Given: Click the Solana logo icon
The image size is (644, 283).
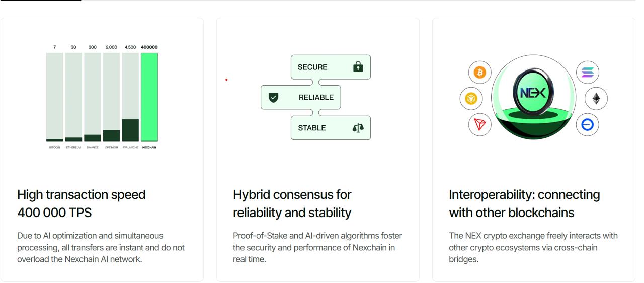Looking at the screenshot, I should pyautogui.click(x=587, y=73).
